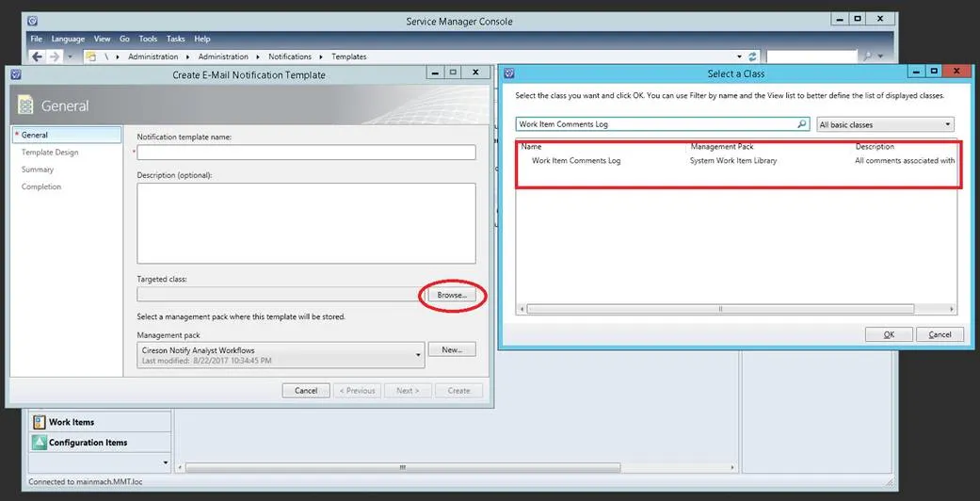Image resolution: width=980 pixels, height=501 pixels.
Task: Open the Go menu
Action: click(124, 39)
